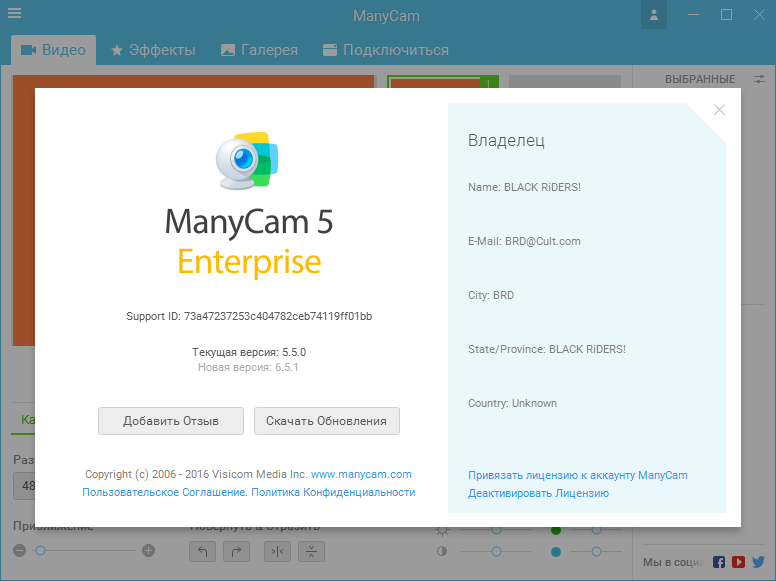Click Деактивировать Лицензию link
The image size is (776, 581).
coord(538,493)
